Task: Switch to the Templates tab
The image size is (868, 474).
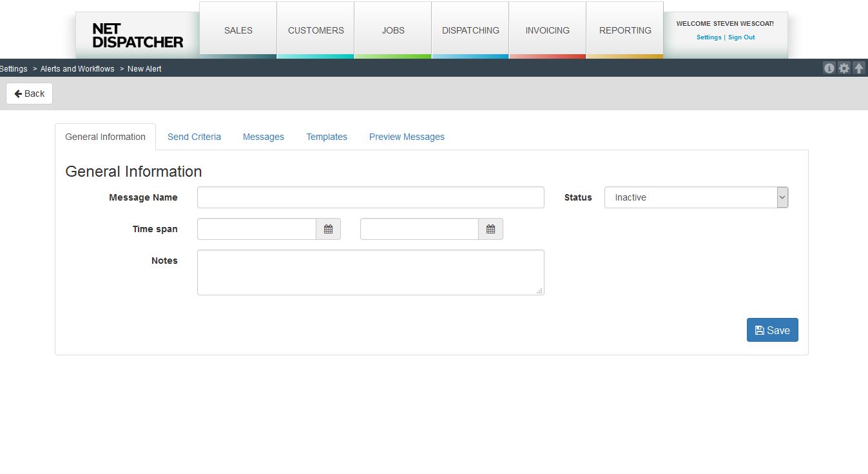Action: [x=327, y=137]
